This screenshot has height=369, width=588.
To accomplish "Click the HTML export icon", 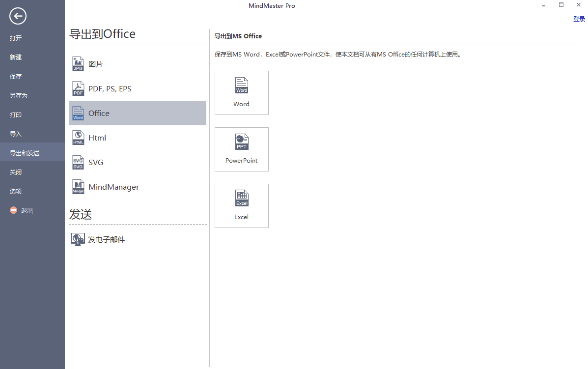I will 78,138.
